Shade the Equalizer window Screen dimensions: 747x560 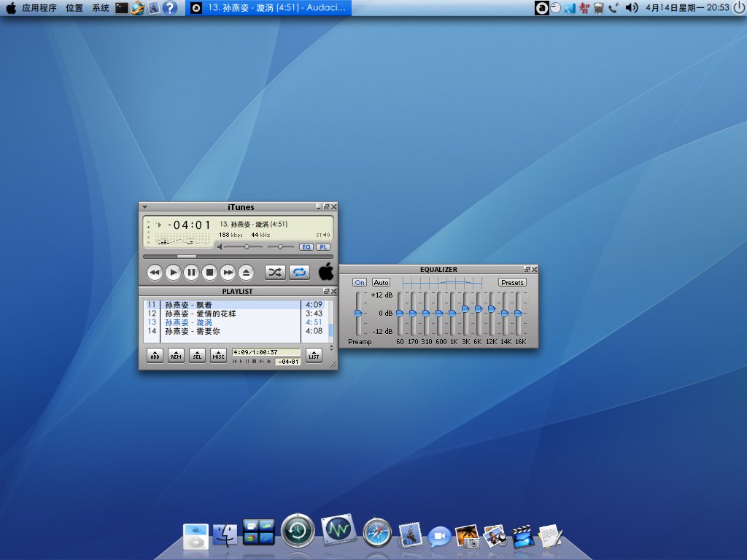527,269
